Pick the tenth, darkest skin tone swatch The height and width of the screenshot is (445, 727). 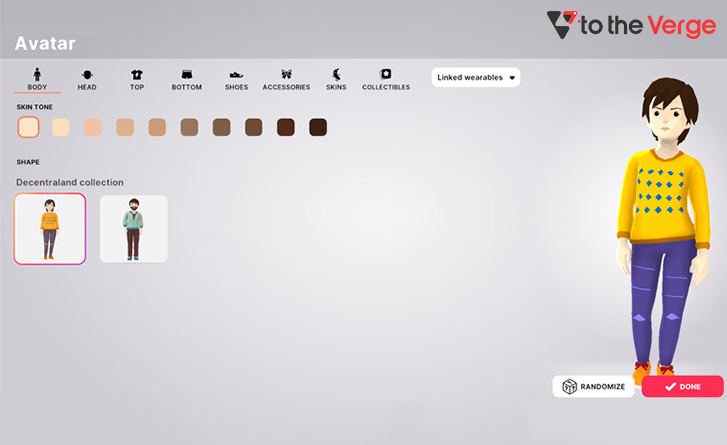click(318, 127)
